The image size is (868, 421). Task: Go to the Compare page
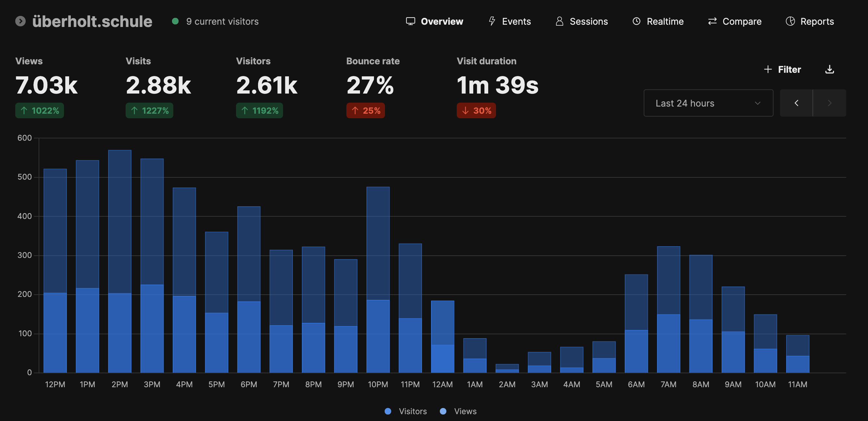coord(735,21)
